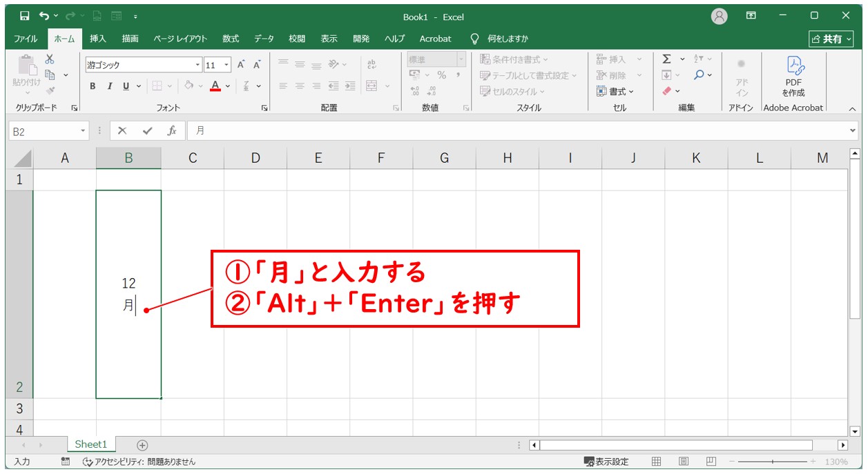Click the Clear eraser icon

point(666,90)
